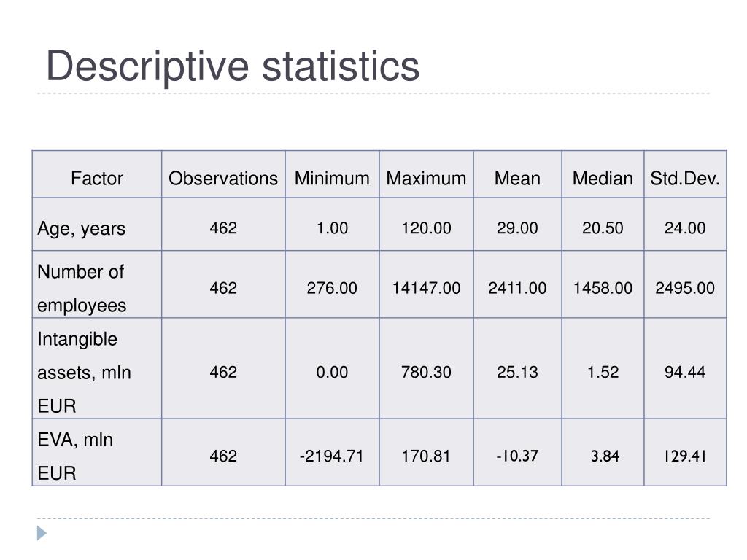Select the EVA, mln EUR row label

[x=75, y=456]
